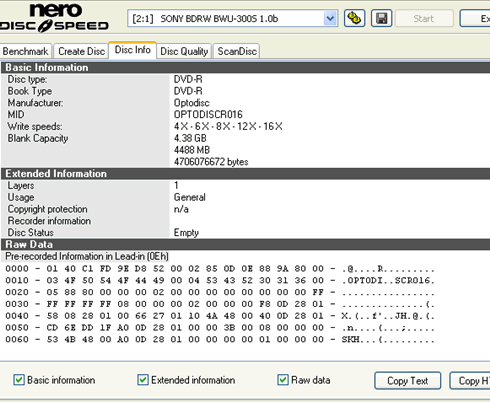Go to the Disc Quality tab

[184, 51]
